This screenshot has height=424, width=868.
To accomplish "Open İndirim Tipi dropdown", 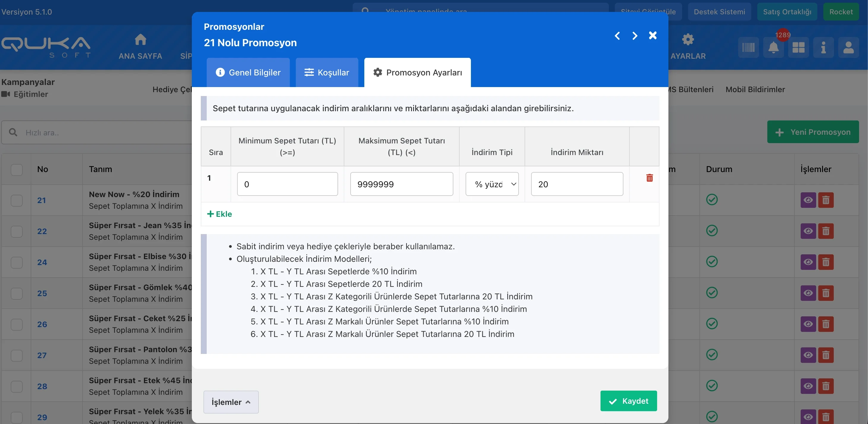I will click(492, 184).
